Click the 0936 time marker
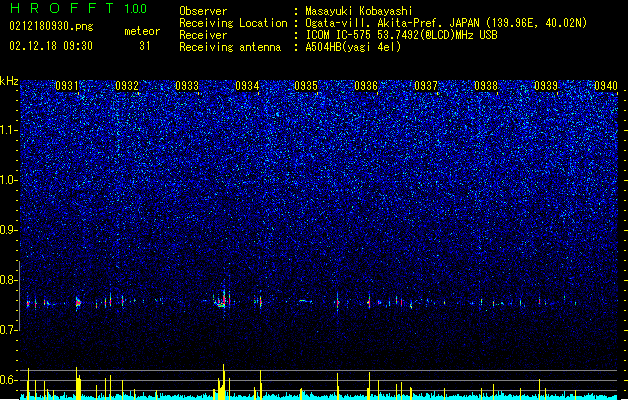This screenshot has height=400, width=629. coord(366,86)
